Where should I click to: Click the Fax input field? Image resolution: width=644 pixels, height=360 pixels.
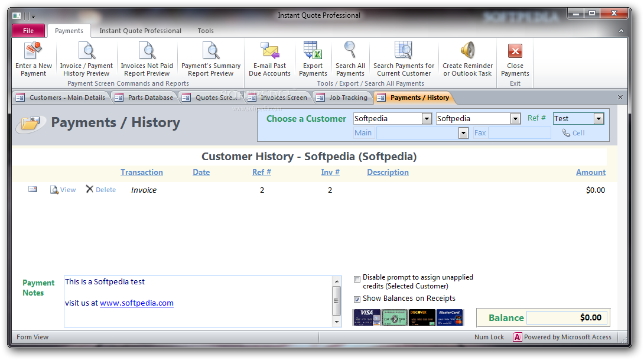pos(519,133)
